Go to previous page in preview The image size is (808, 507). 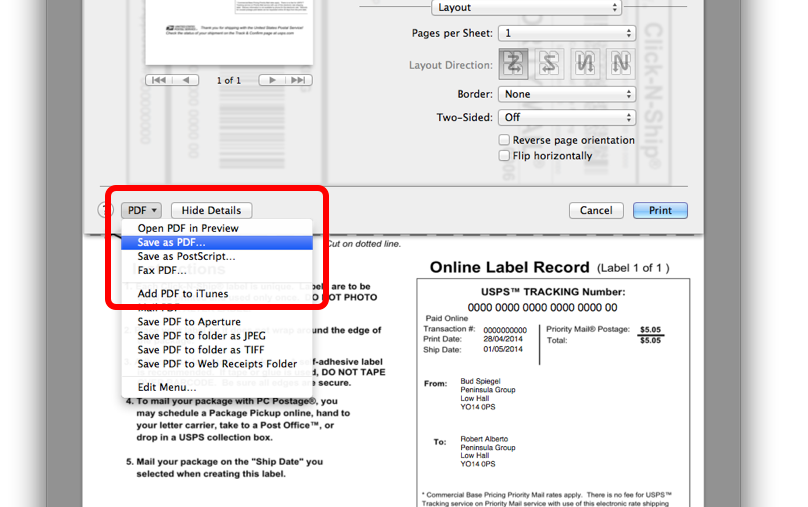tap(187, 80)
